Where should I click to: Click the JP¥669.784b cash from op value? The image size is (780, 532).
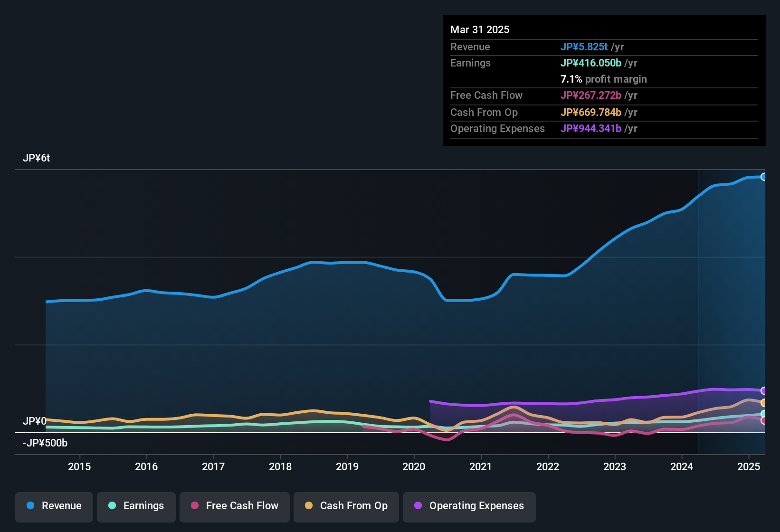point(591,112)
